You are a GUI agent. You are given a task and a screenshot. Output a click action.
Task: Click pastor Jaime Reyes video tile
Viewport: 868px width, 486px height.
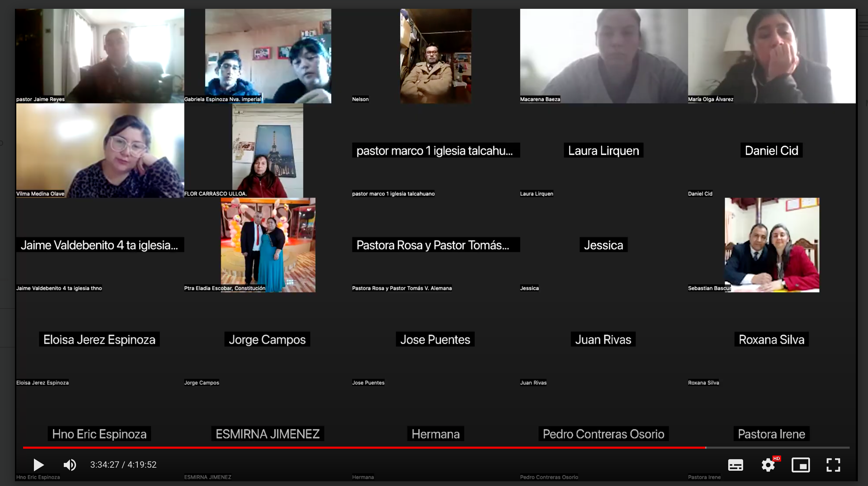click(x=100, y=56)
